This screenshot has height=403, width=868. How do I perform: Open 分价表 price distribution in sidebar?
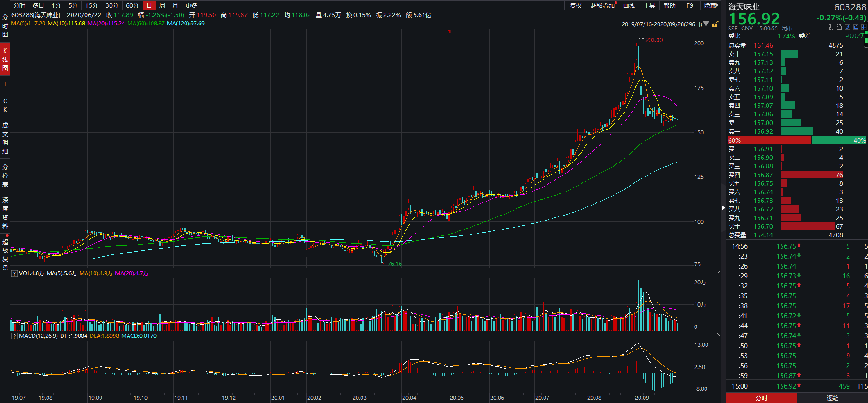pyautogui.click(x=5, y=176)
